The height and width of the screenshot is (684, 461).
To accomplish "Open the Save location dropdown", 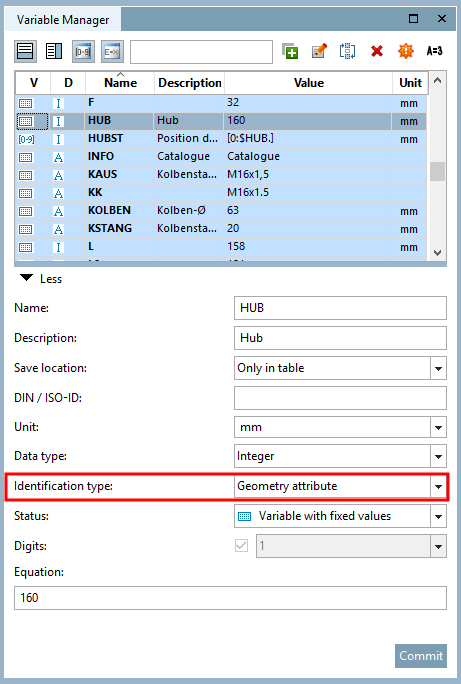I will tap(438, 369).
